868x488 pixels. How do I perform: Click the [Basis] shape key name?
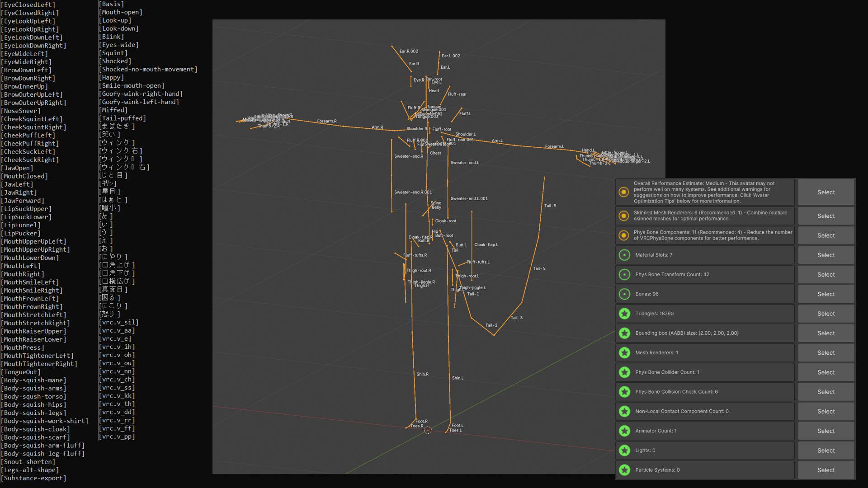112,4
